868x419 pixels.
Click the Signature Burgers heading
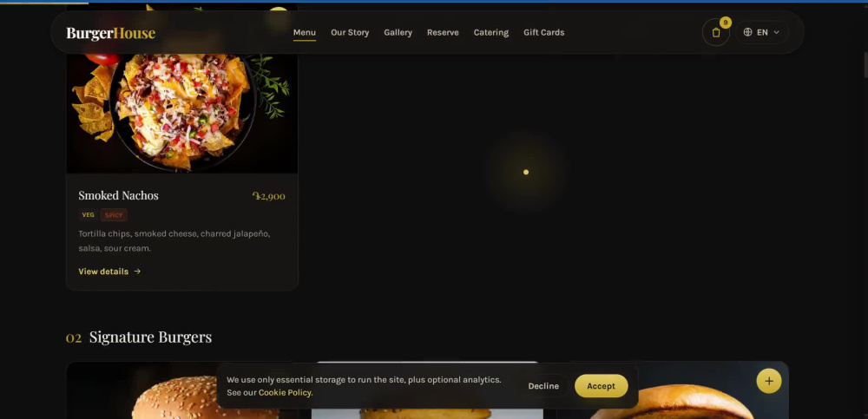[x=150, y=337]
